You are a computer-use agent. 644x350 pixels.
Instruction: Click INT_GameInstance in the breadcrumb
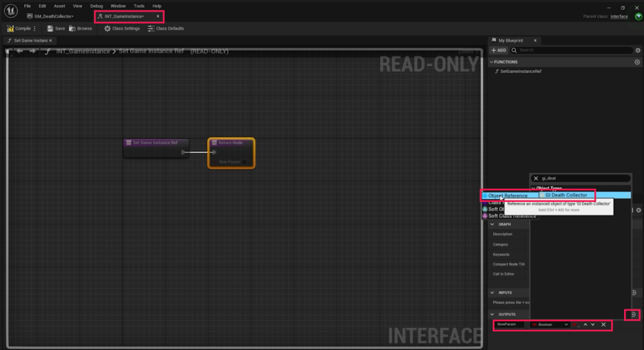83,52
